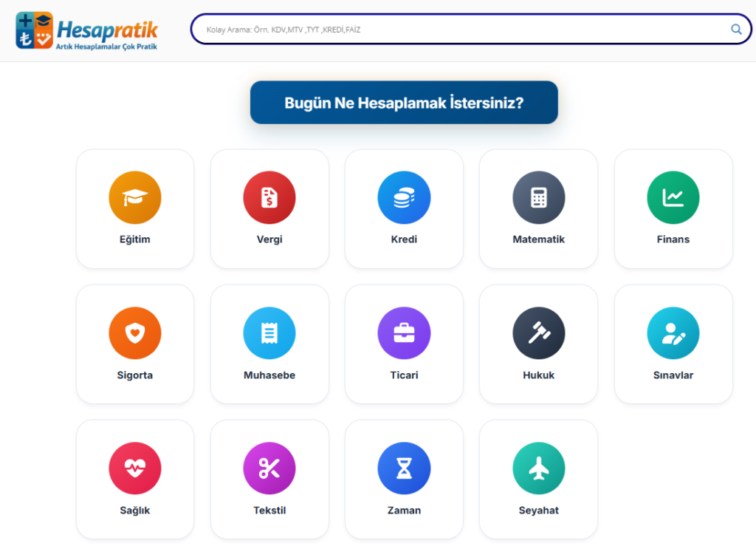
Task: Click the Eğitim graduation cap icon
Action: (135, 197)
